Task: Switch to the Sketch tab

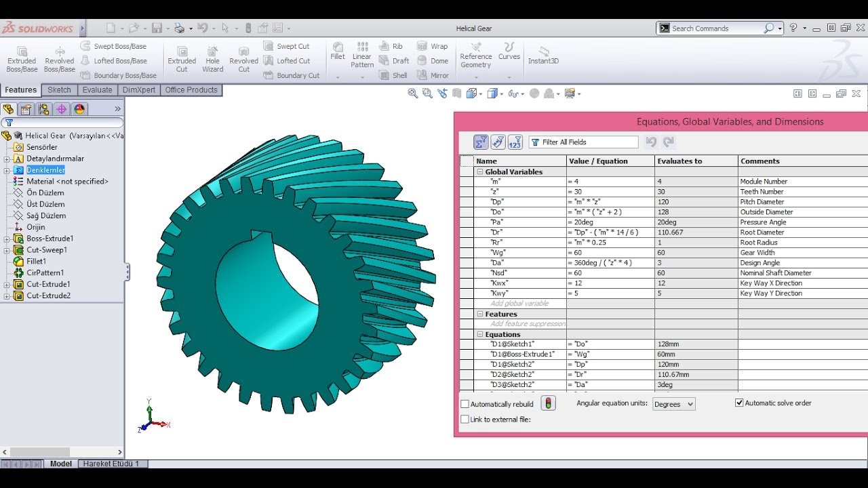Action: click(x=59, y=89)
